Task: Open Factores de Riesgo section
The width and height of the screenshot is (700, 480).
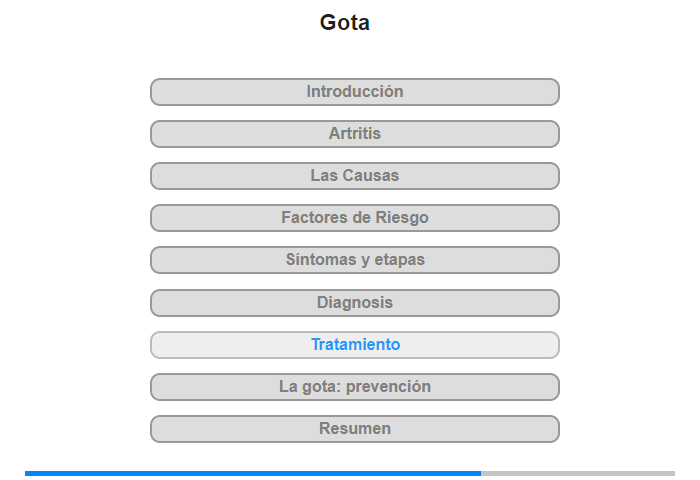Action: 354,218
